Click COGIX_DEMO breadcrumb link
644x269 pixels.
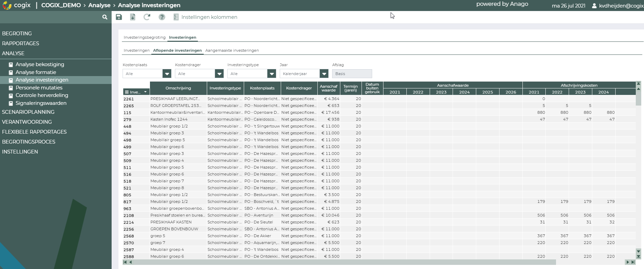pos(61,5)
